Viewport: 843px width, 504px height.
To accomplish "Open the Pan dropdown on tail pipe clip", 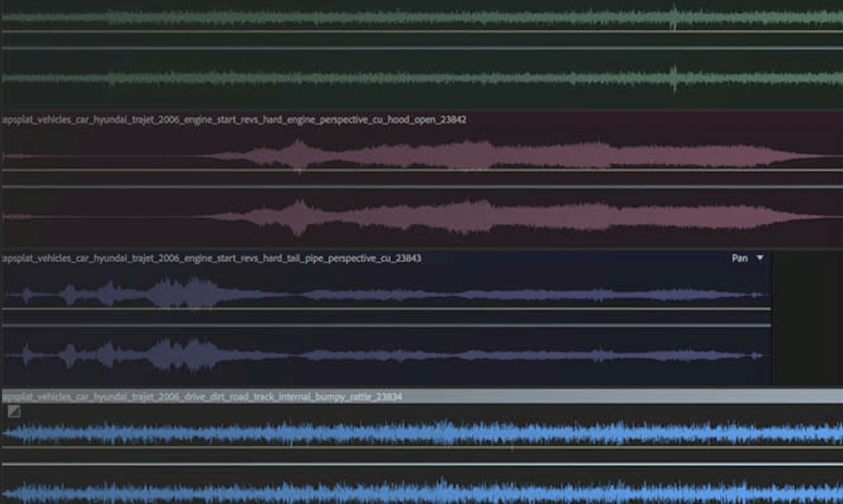I will (x=760, y=258).
